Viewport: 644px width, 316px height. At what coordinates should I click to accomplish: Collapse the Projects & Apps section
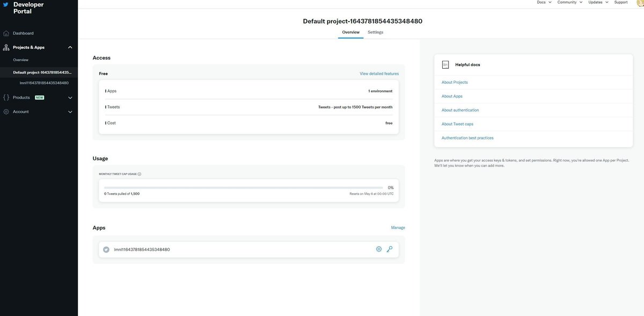pos(70,47)
